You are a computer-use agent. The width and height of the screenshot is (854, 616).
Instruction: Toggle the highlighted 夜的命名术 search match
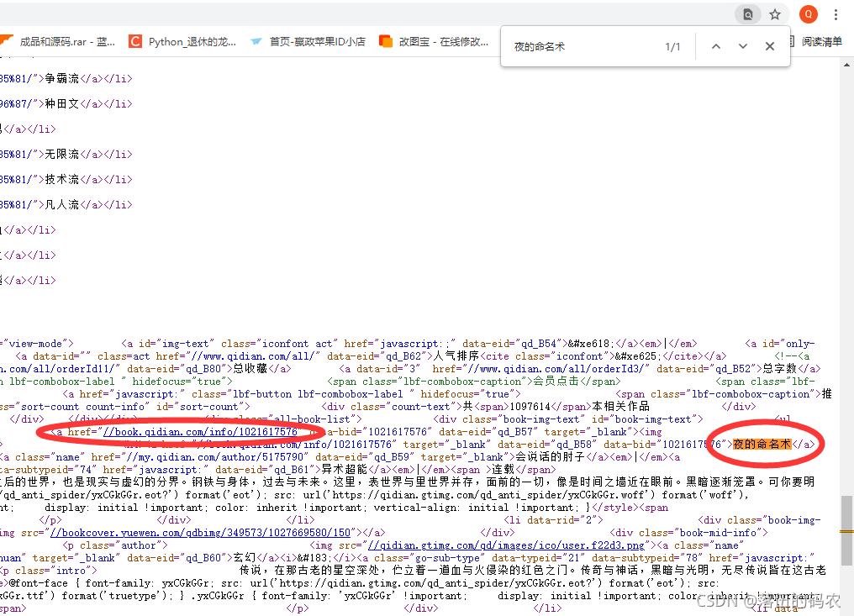(762, 444)
